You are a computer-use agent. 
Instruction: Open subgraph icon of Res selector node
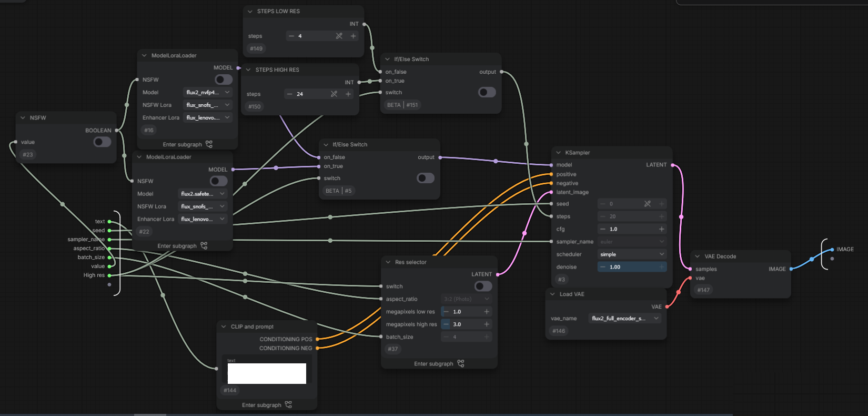pos(461,363)
